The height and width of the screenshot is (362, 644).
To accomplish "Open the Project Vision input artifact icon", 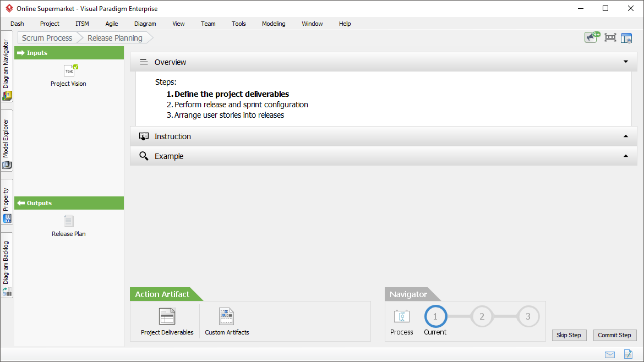I will pyautogui.click(x=70, y=70).
